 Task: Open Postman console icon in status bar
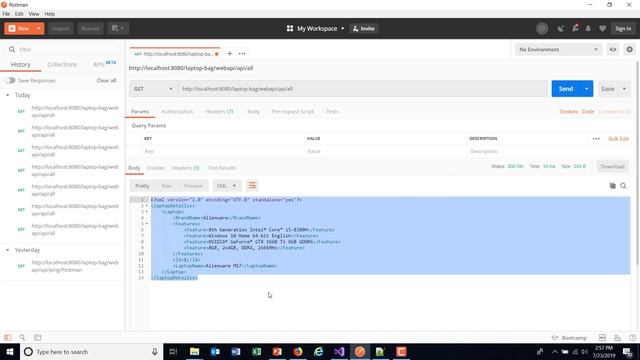[x=38, y=338]
